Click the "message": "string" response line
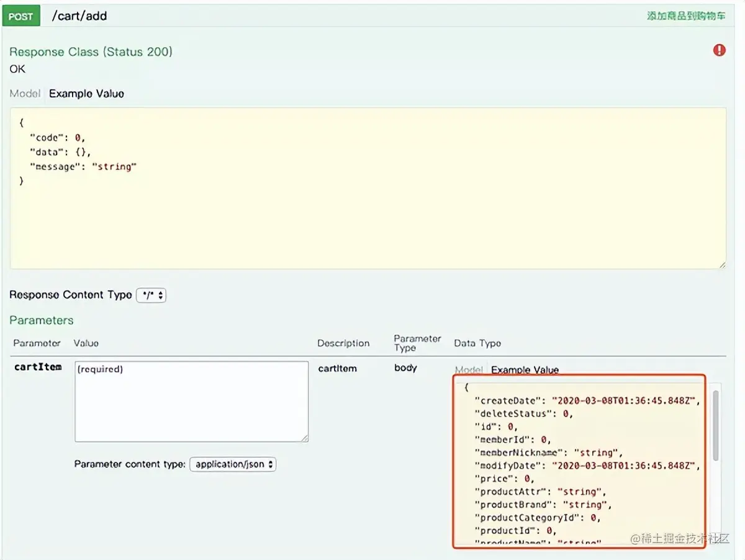Viewport: 745px width, 560px height. 83,166
